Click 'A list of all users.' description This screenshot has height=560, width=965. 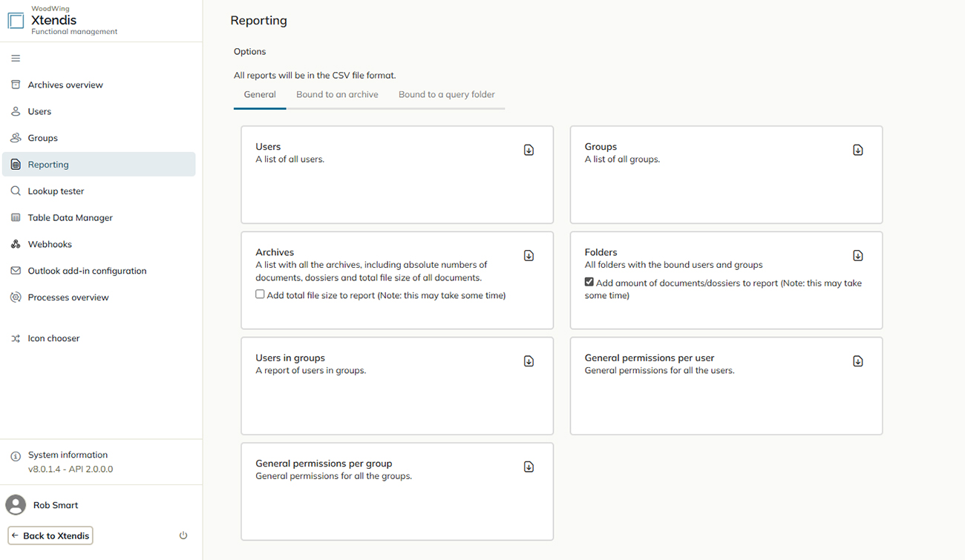(289, 159)
